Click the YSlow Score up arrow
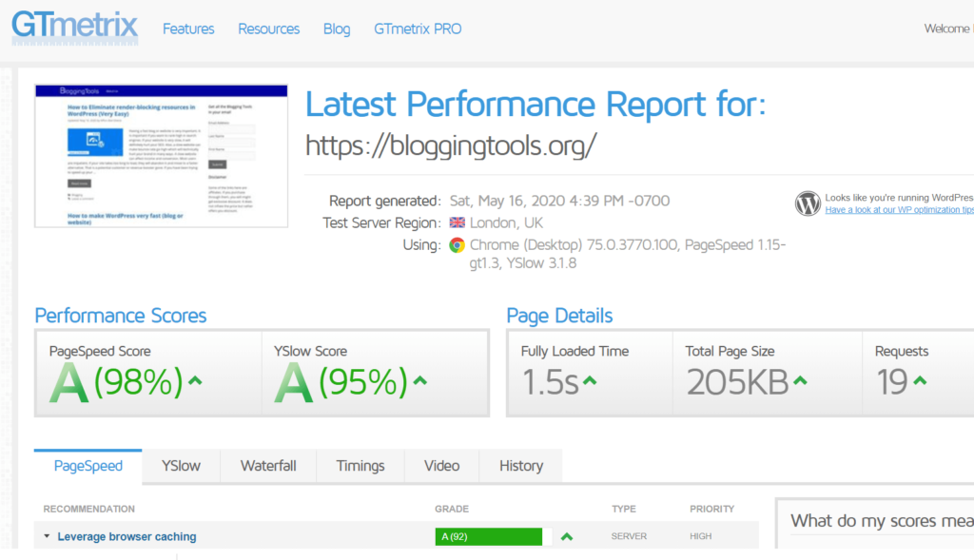 coord(419,380)
